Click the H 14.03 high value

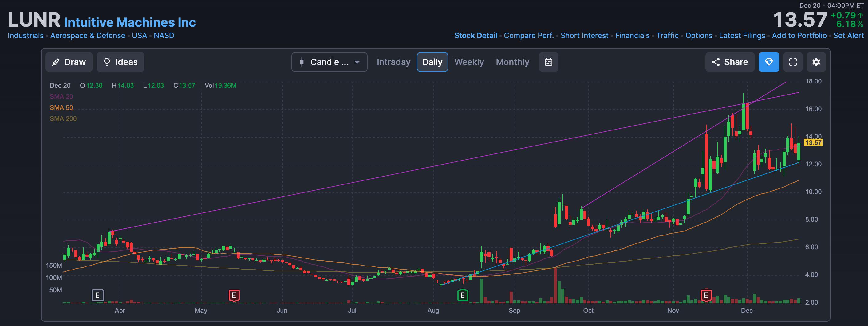tap(123, 85)
